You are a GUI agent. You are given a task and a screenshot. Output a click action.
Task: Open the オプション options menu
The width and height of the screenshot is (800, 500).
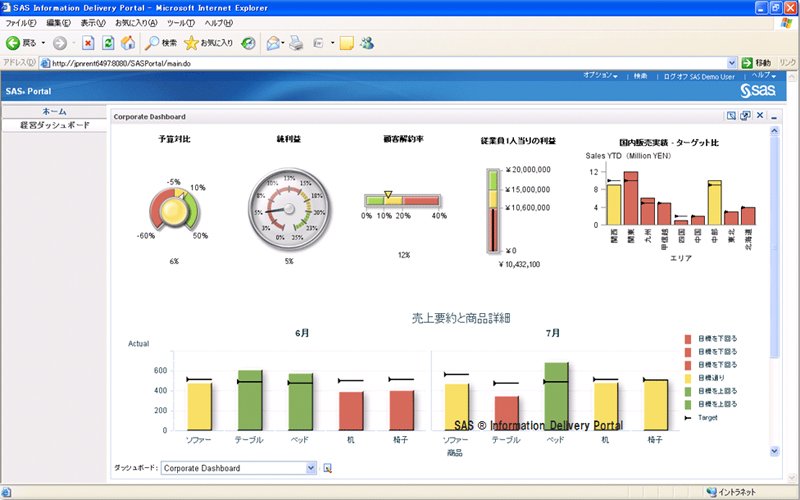click(x=600, y=75)
